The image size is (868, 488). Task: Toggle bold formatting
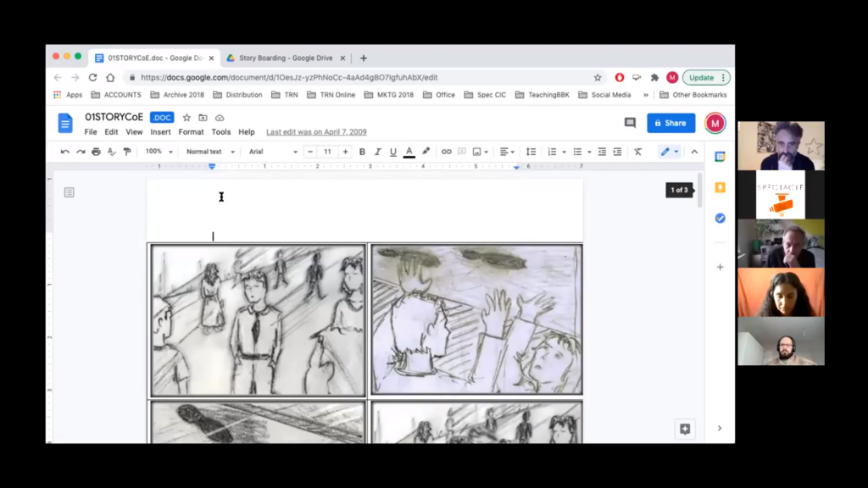point(362,152)
